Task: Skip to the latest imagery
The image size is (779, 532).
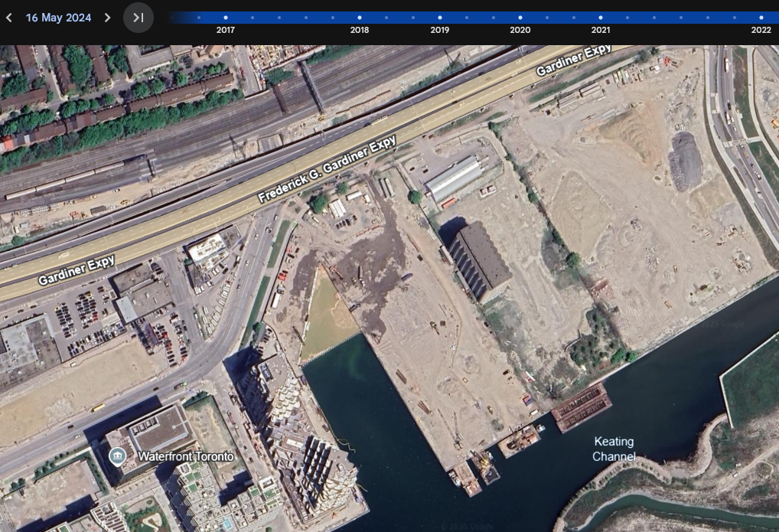Action: pos(139,18)
